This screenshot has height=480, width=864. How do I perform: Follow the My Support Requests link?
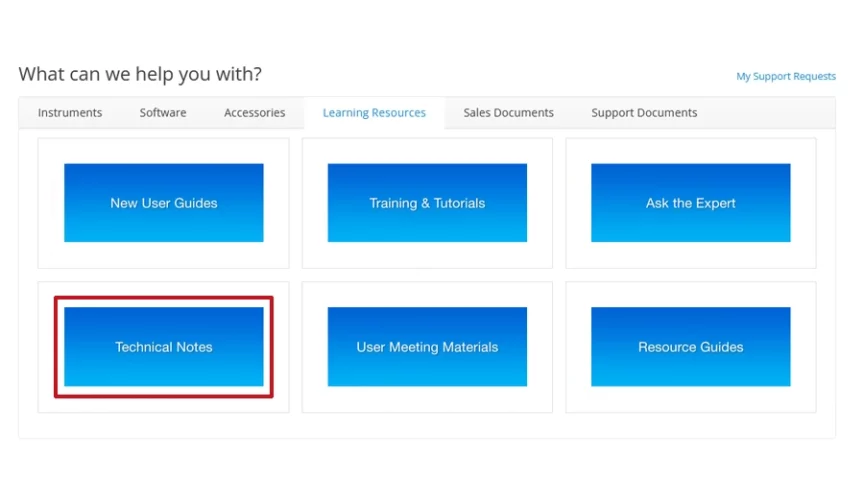(x=786, y=76)
